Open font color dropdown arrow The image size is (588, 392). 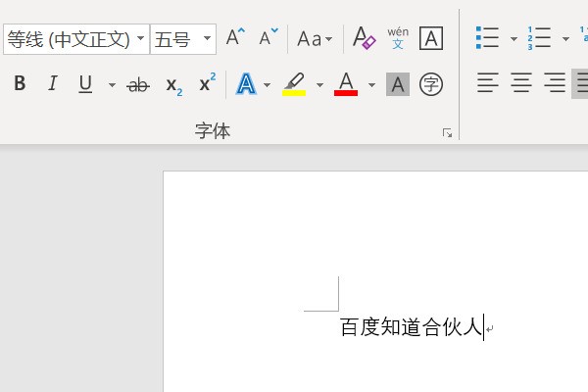point(371,85)
